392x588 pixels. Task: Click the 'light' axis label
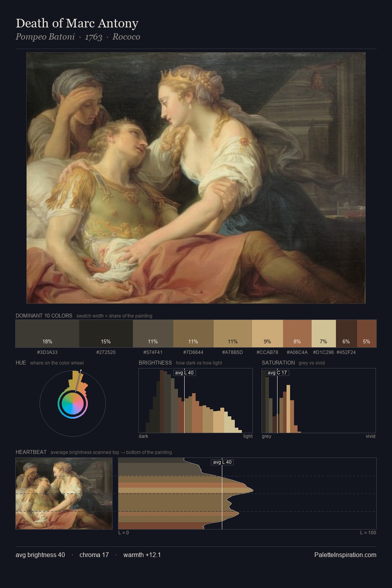click(248, 436)
